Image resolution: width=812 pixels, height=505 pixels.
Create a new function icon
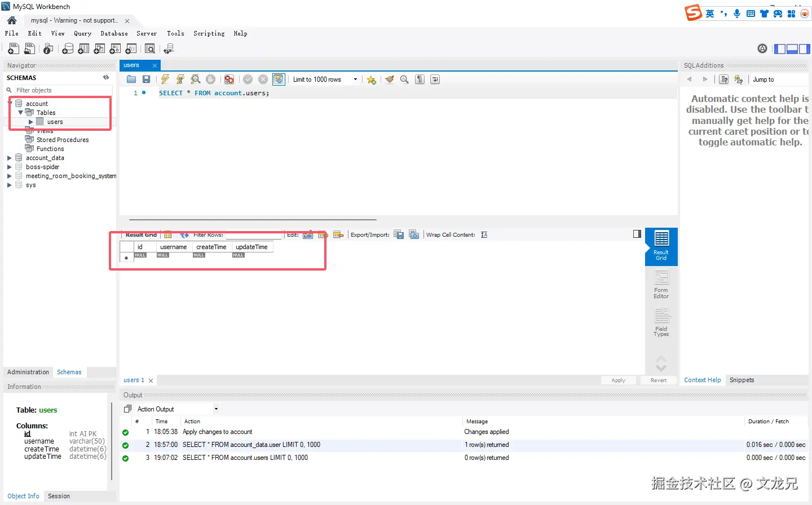(x=131, y=49)
